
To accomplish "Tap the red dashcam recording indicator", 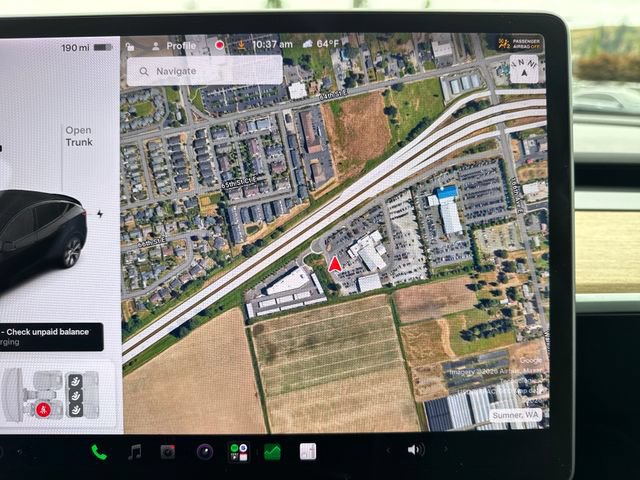I will click(220, 45).
